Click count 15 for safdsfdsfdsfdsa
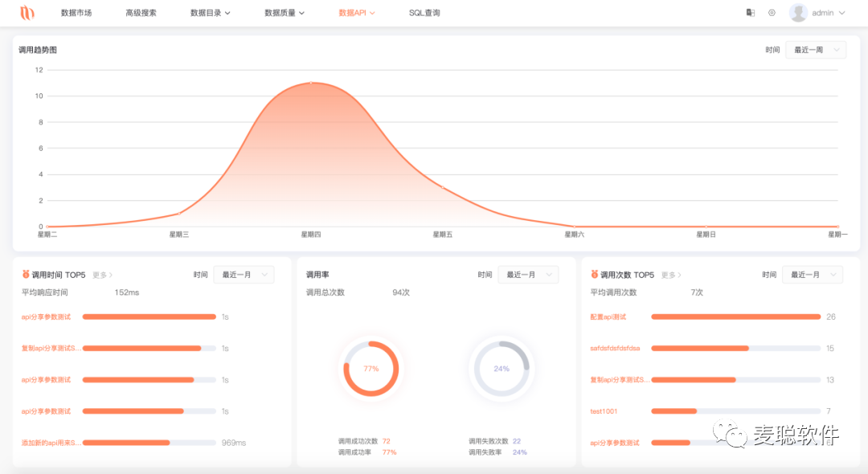Viewport: 868px width, 474px height. (829, 349)
